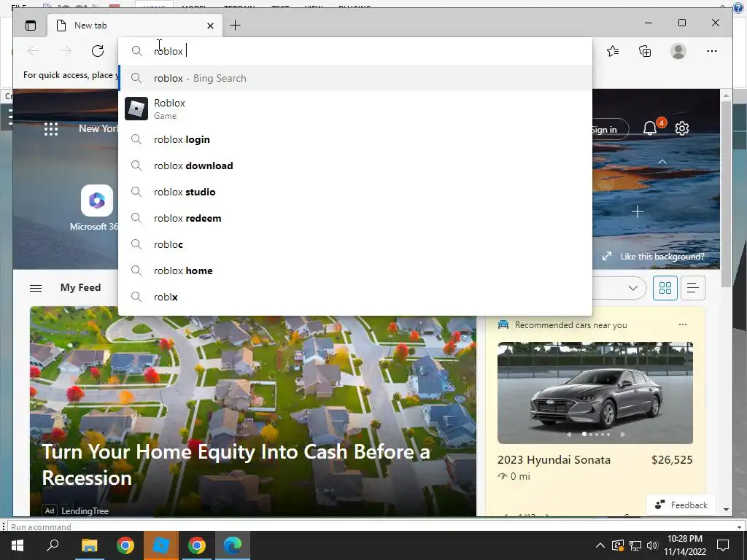This screenshot has height=560, width=747.
Task: Open taskbar search magnifier
Action: coord(53,545)
